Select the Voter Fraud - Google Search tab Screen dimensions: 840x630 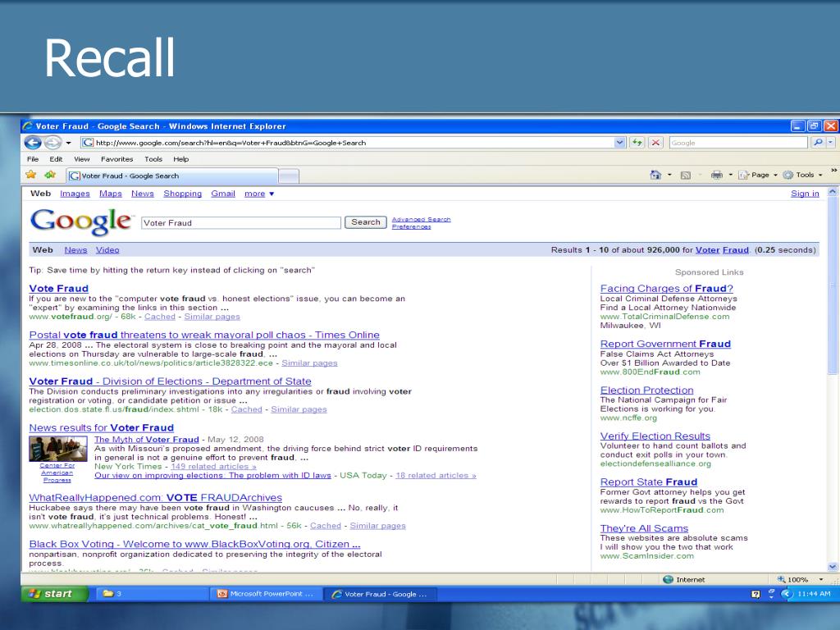172,176
